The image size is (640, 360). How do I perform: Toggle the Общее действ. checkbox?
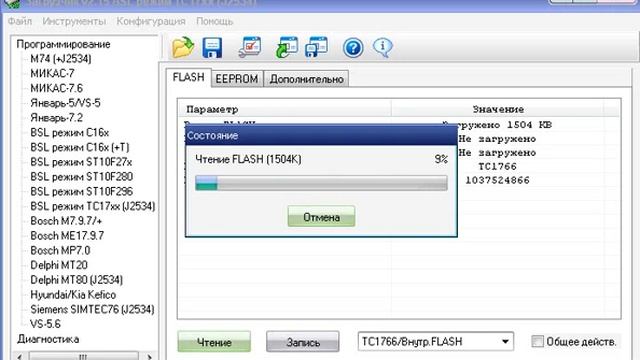coord(538,341)
